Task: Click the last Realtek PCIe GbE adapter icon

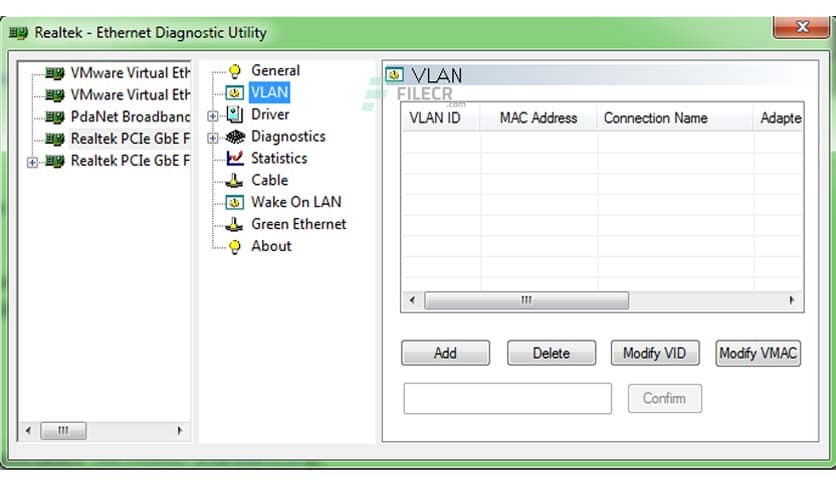Action: (x=54, y=160)
